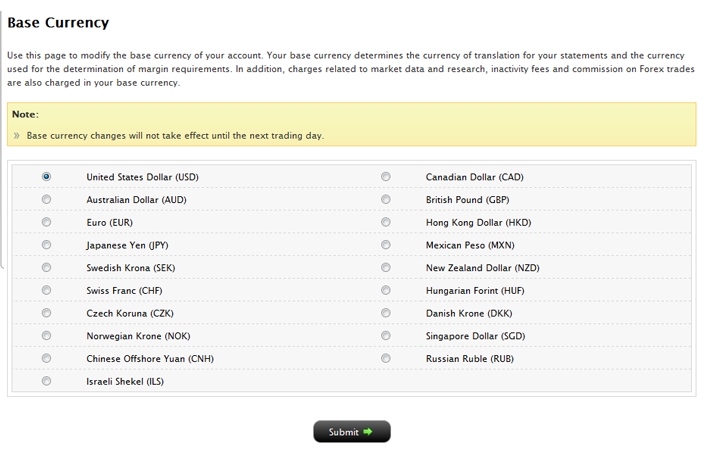Pick Japanese Yen (JPY) radio button

point(47,245)
